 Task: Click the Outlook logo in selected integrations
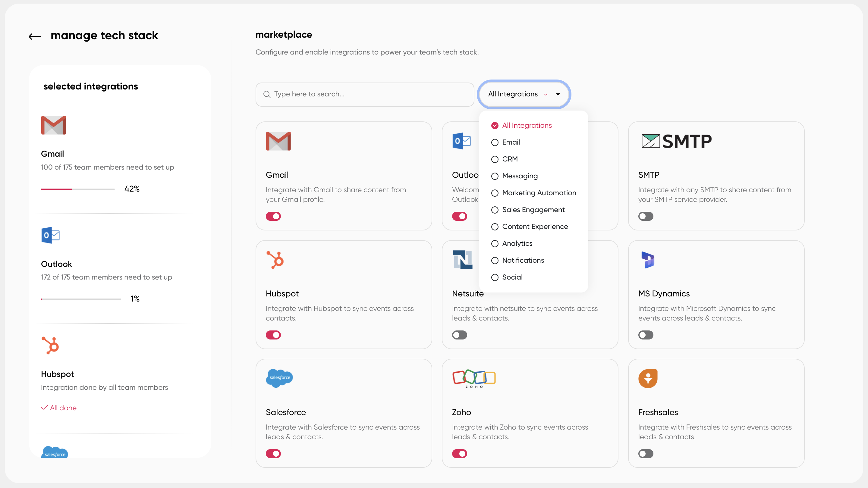(50, 235)
